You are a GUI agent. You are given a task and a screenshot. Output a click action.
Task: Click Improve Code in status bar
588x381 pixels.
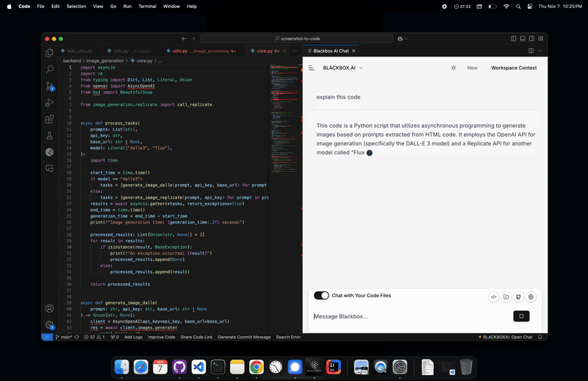(161, 337)
